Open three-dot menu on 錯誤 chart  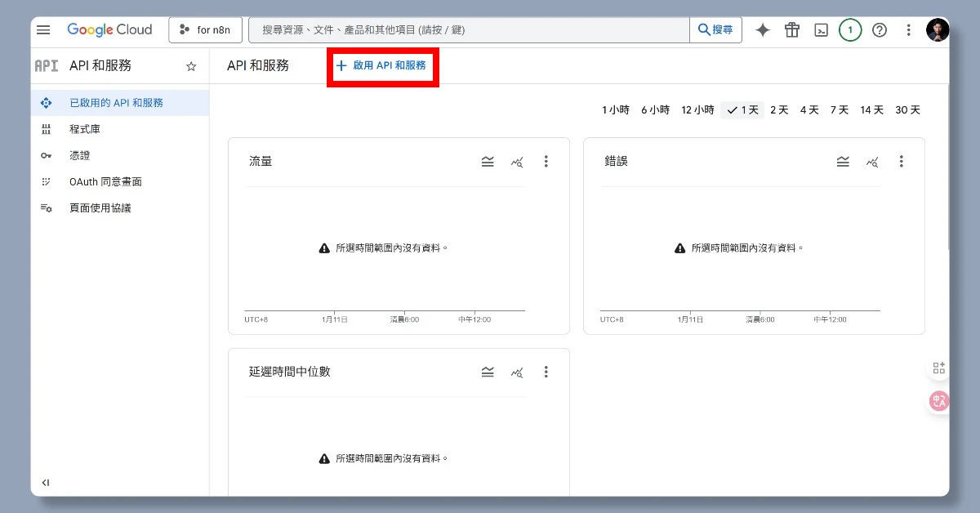tap(902, 162)
